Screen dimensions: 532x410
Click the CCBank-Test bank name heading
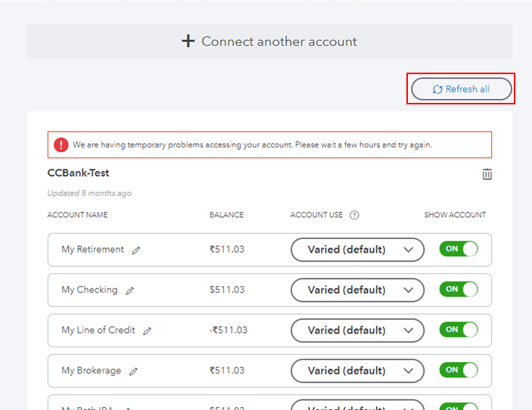tap(78, 173)
